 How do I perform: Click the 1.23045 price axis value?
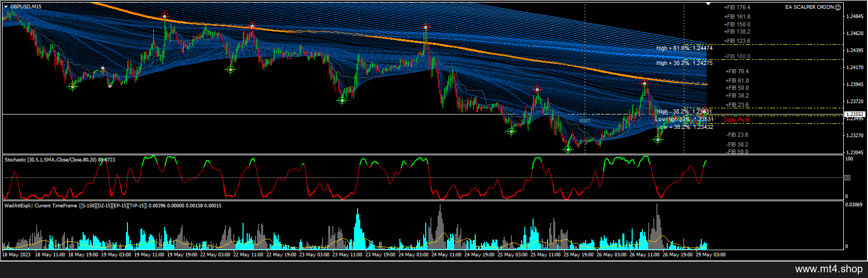[x=855, y=153]
